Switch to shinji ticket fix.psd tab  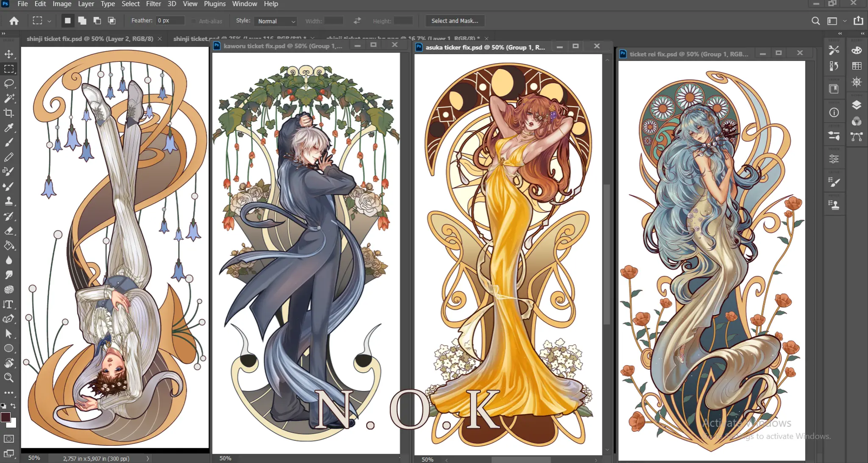pos(90,39)
